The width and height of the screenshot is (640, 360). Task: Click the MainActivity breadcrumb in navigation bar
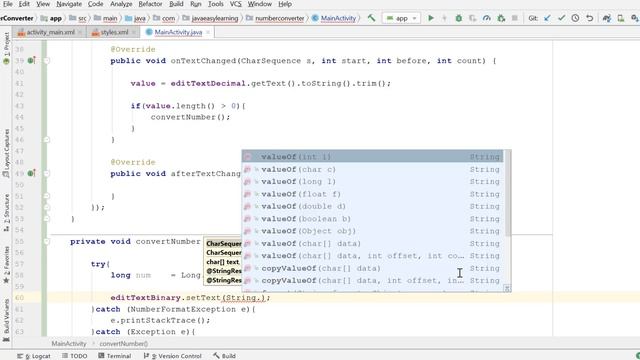click(334, 18)
